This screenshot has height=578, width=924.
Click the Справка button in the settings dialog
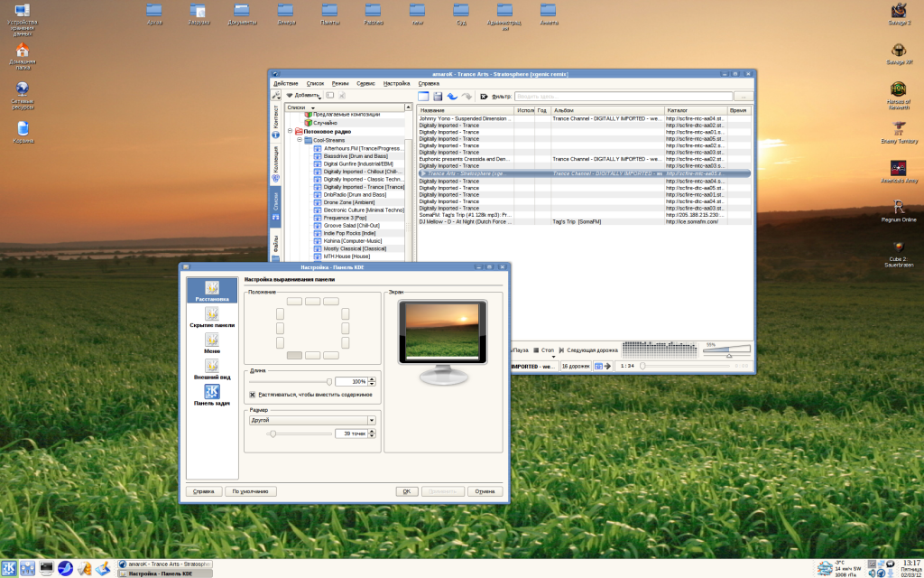[x=204, y=491]
